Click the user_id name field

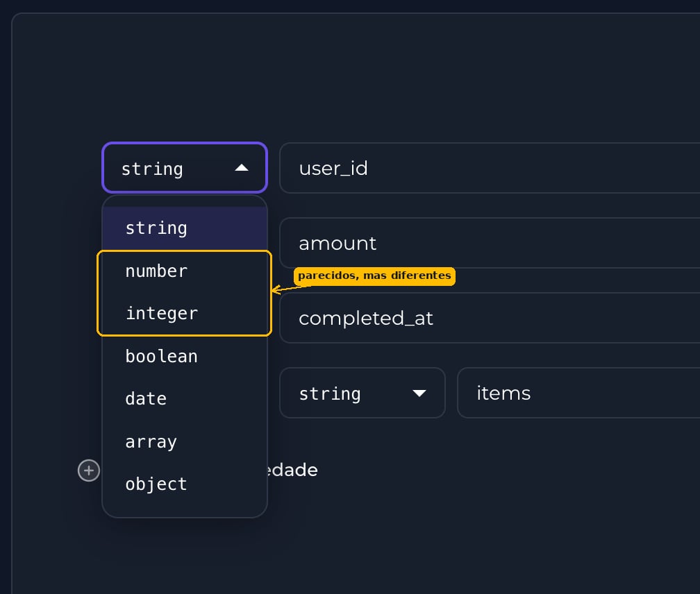click(490, 168)
